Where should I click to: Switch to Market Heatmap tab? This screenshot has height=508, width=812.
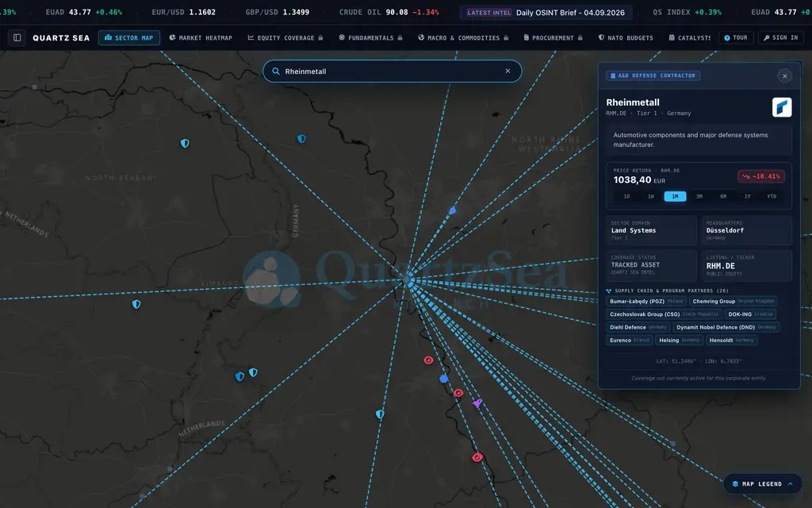201,38
